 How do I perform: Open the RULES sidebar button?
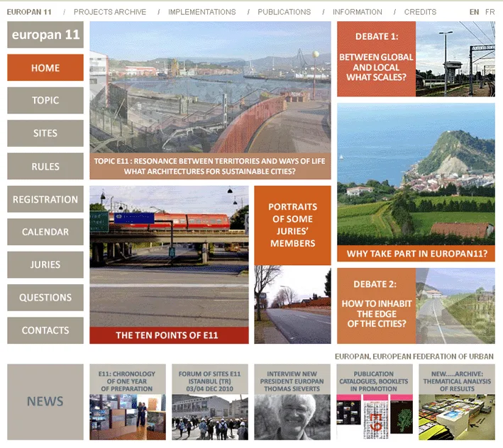point(45,167)
